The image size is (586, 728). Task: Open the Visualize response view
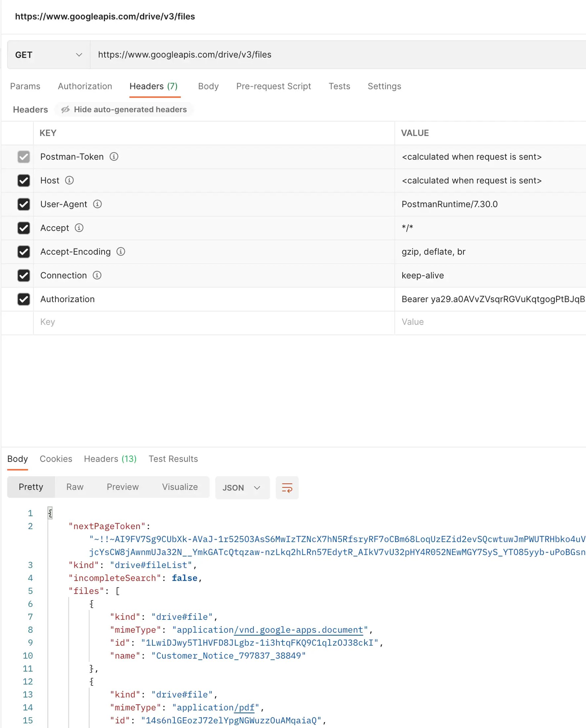(180, 487)
